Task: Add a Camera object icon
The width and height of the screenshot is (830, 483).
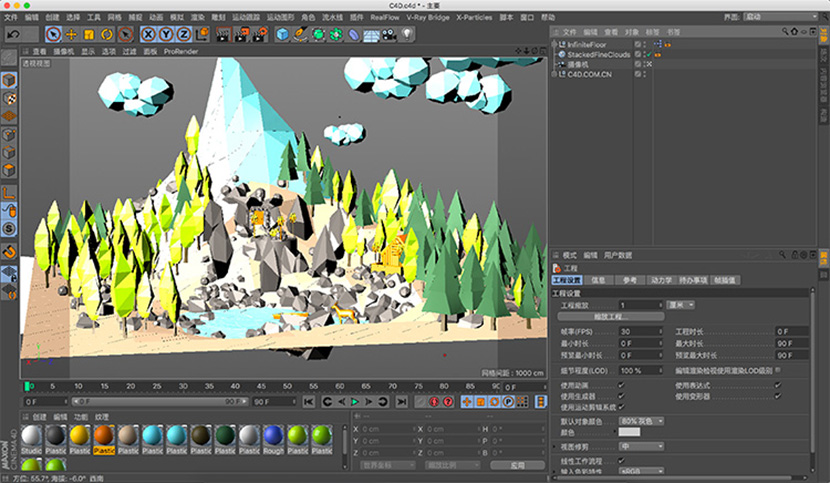Action: coord(389,34)
